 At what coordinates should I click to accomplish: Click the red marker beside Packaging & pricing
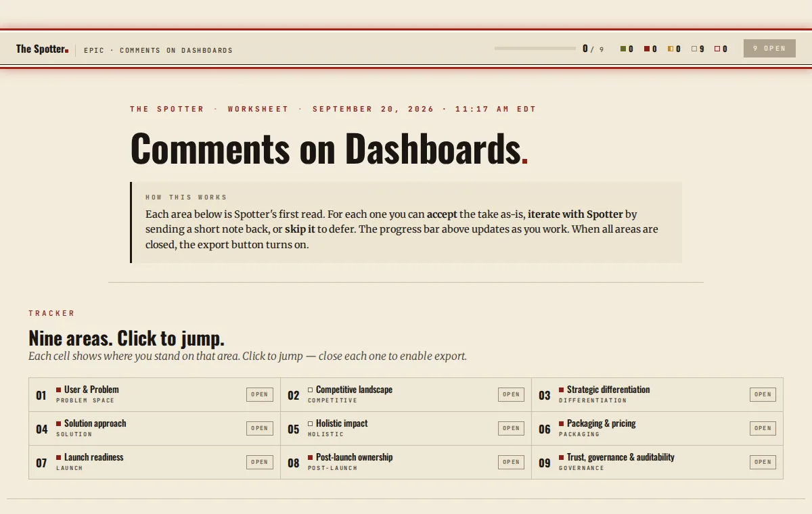pos(562,423)
